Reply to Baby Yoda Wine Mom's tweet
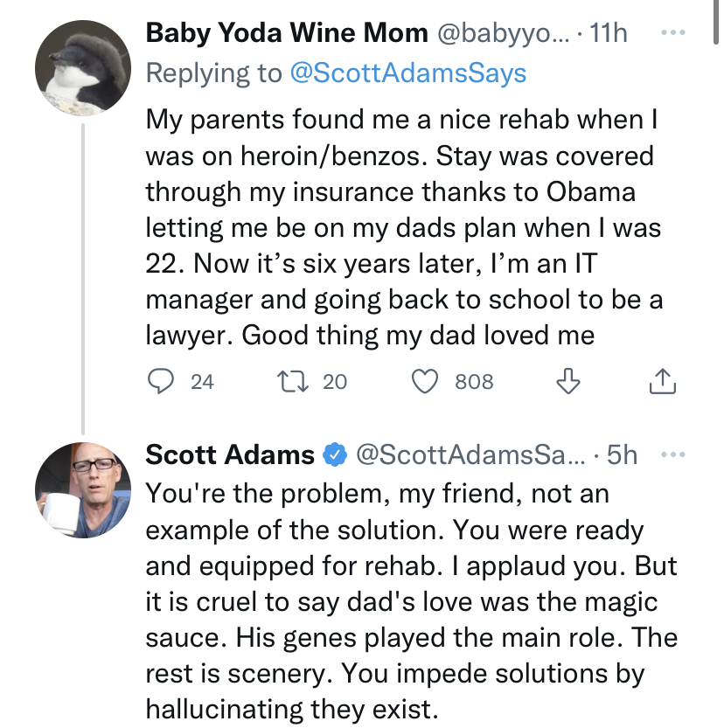This screenshot has height=728, width=724. click(x=161, y=381)
